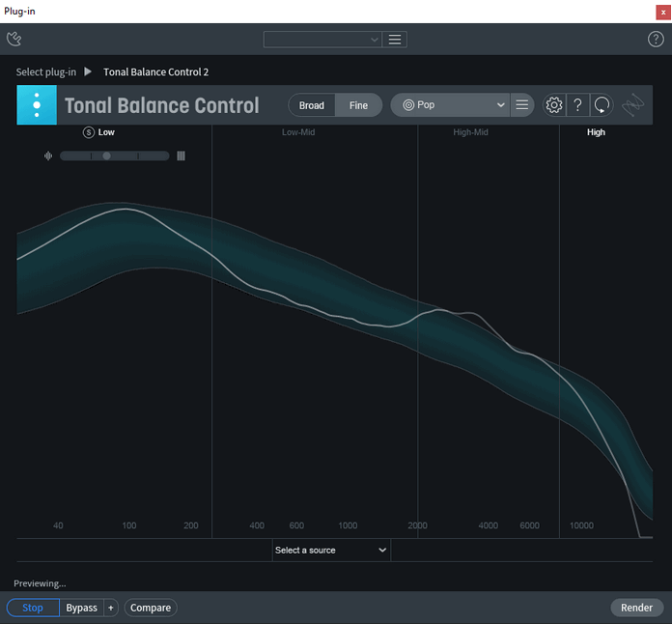Image resolution: width=672 pixels, height=624 pixels.
Task: Switch to the Fine view
Action: pos(358,105)
